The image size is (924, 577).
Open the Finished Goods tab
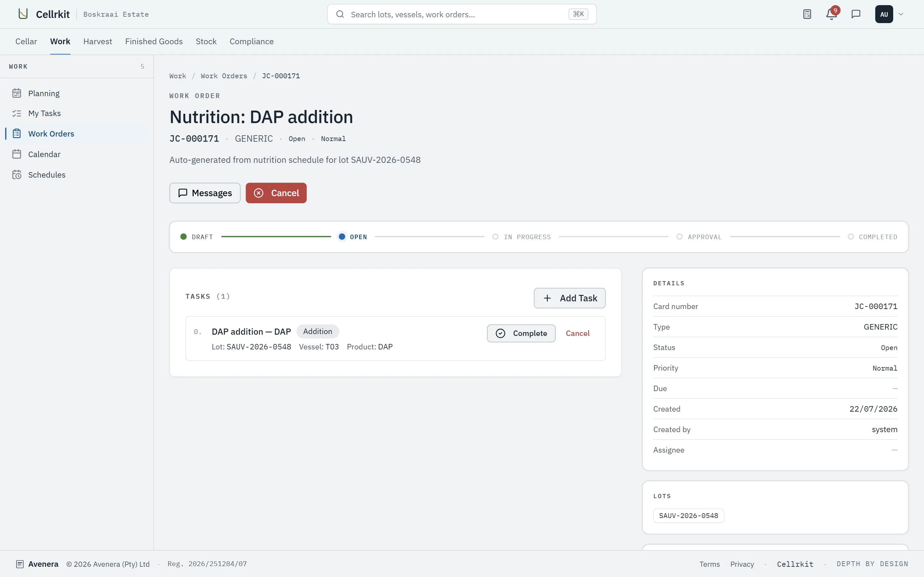pos(154,41)
